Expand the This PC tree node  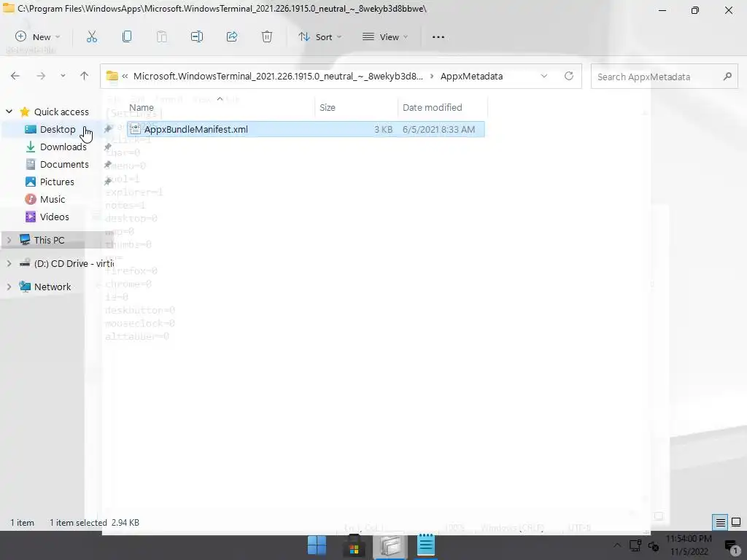9,240
